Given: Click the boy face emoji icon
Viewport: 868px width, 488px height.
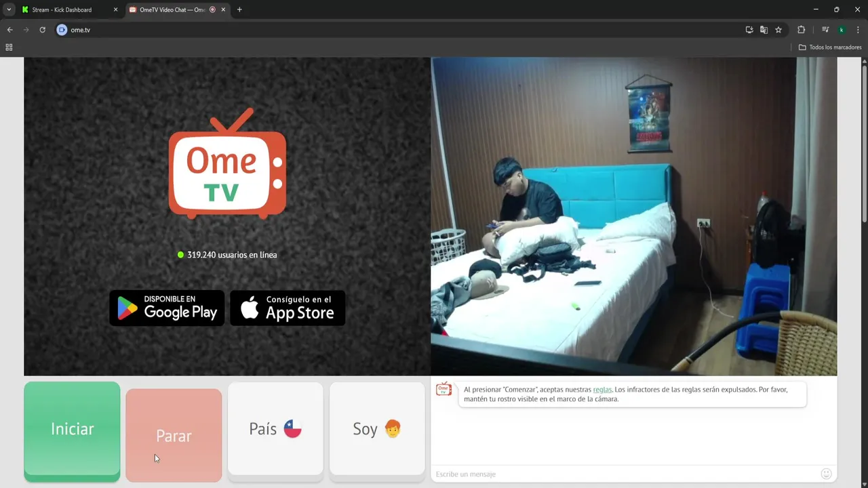Looking at the screenshot, I should [x=393, y=429].
